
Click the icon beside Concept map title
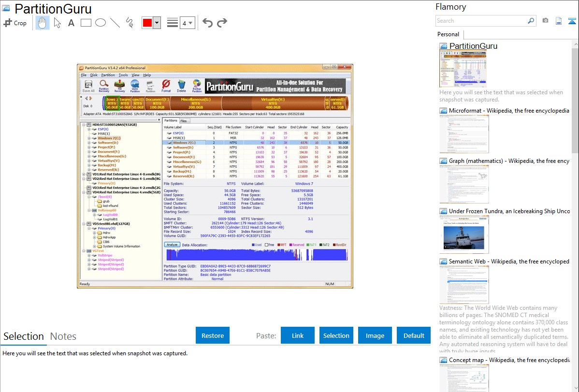pyautogui.click(x=443, y=360)
